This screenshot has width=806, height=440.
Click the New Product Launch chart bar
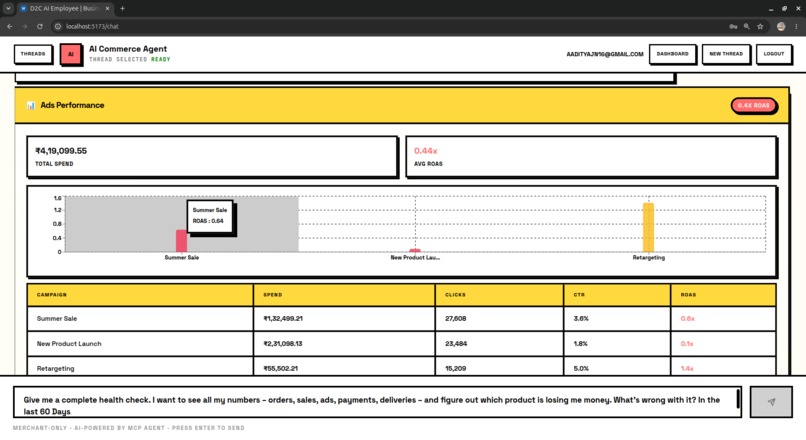click(x=415, y=250)
